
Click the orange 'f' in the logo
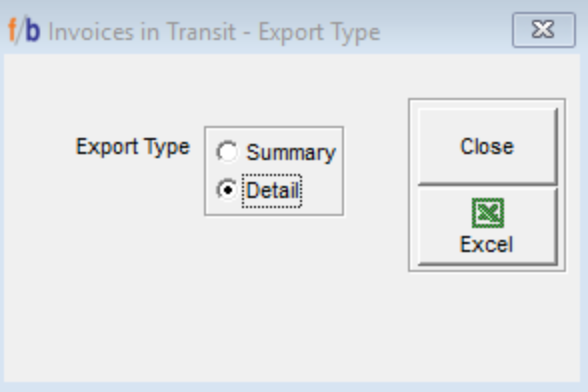[x=12, y=30]
